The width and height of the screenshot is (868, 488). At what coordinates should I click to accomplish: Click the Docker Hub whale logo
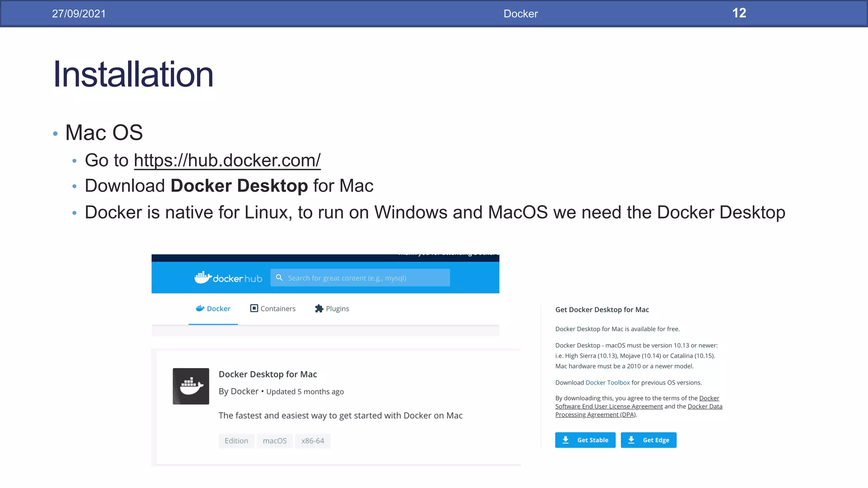pos(203,277)
